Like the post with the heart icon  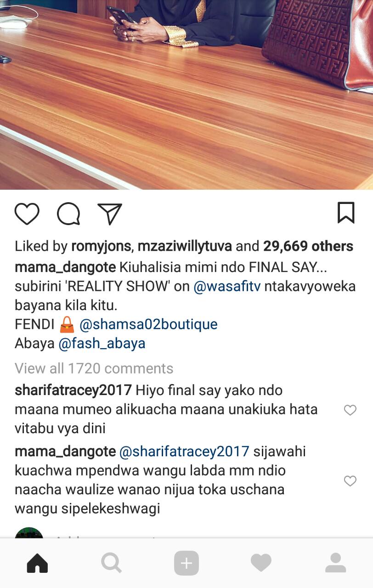tap(27, 214)
